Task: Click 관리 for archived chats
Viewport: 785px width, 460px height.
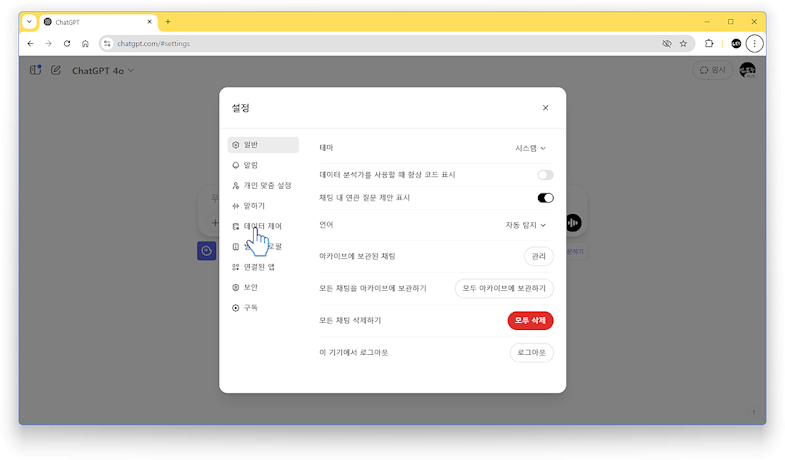Action: (x=539, y=256)
